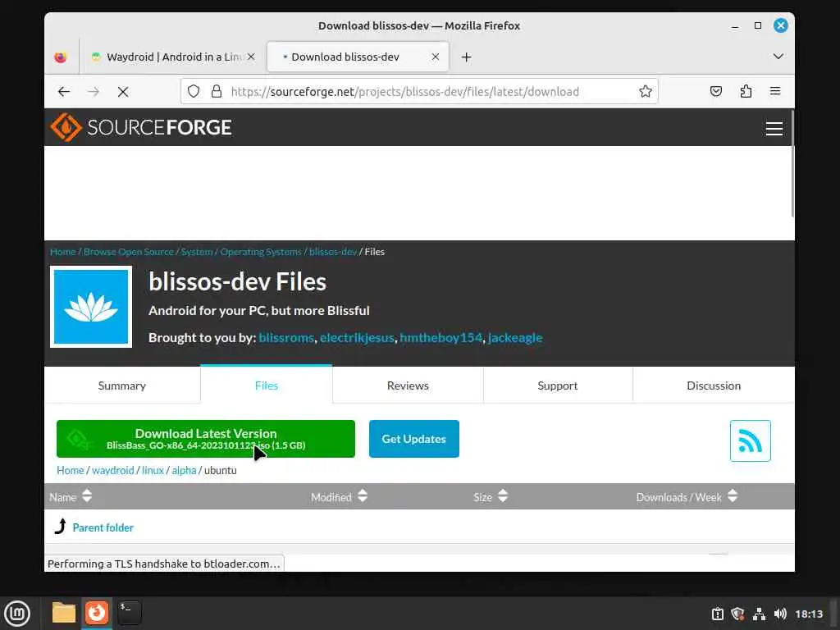Viewport: 840px width, 630px height.
Task: Open the waydroid folder path link
Action: [112, 470]
